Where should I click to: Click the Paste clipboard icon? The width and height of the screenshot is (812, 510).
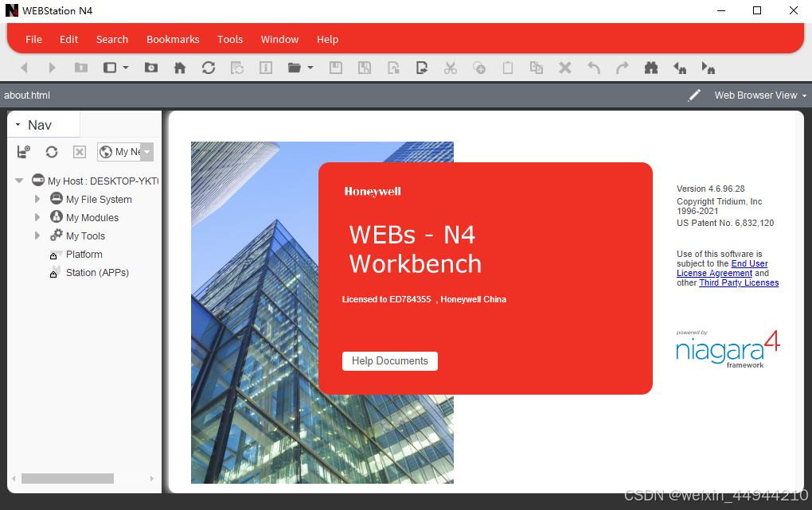point(508,68)
